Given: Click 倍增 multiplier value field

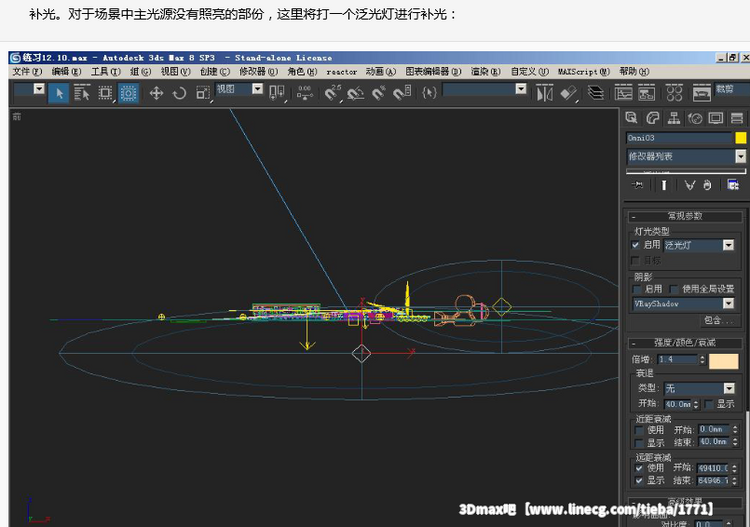Looking at the screenshot, I should pyautogui.click(x=677, y=359).
